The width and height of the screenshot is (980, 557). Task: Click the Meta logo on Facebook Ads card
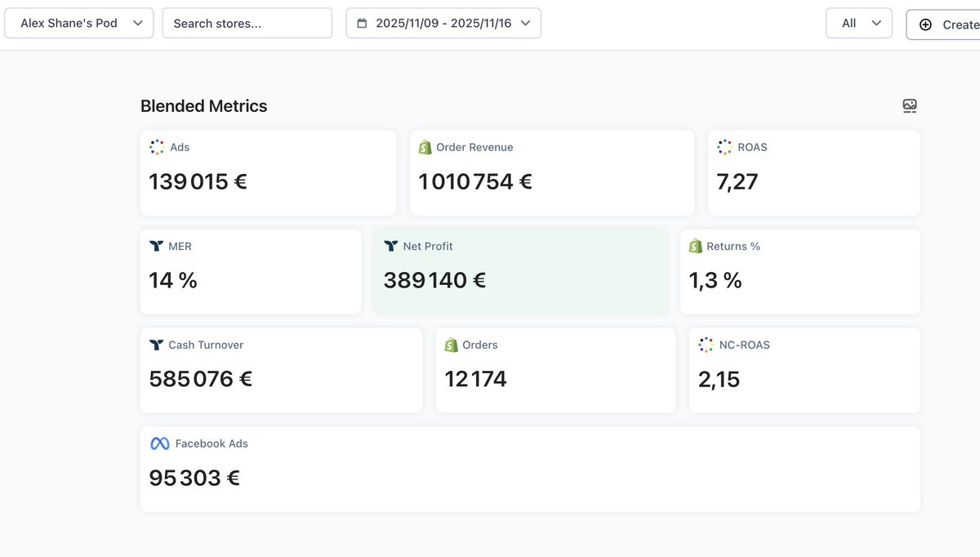pos(160,443)
